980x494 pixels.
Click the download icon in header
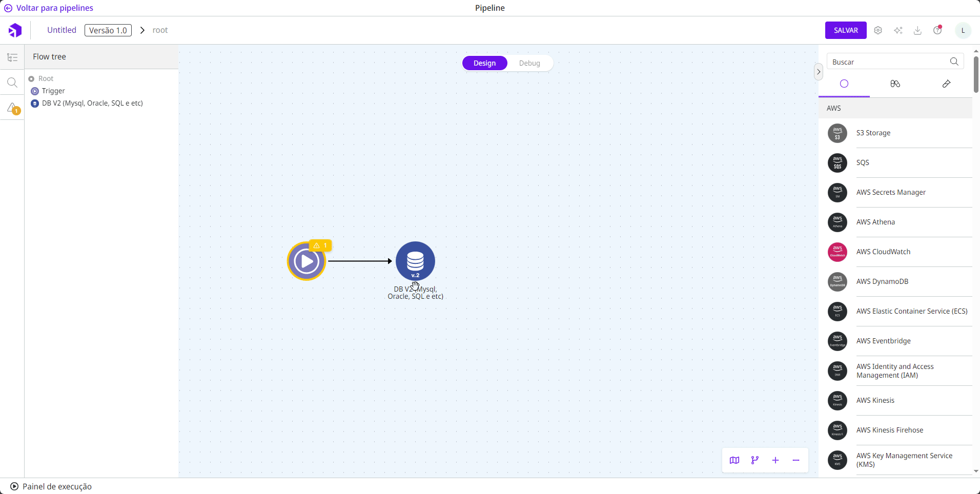[917, 30]
